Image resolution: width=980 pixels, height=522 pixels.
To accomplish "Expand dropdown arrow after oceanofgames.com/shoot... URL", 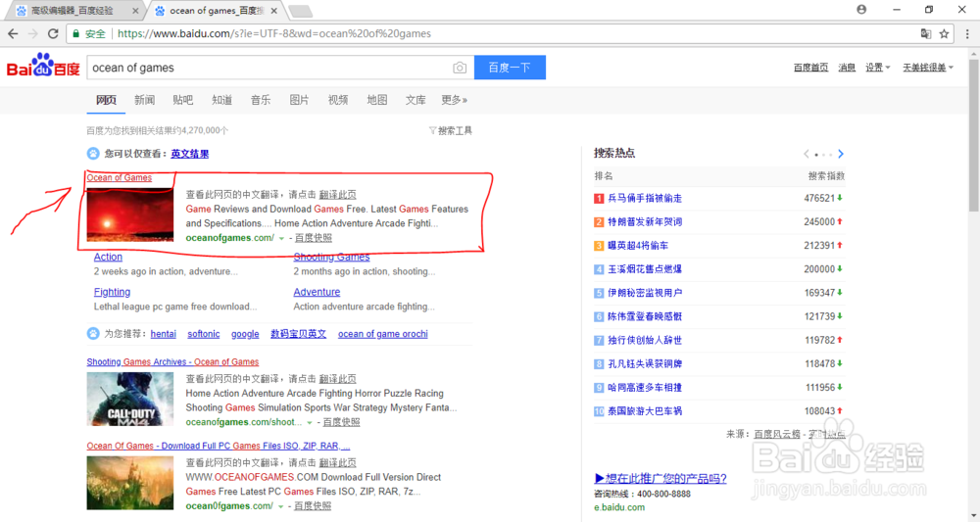I will [x=310, y=423].
